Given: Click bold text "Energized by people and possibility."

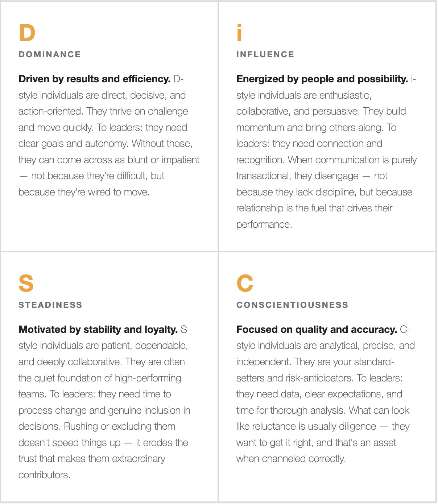Looking at the screenshot, I should click(322, 79).
